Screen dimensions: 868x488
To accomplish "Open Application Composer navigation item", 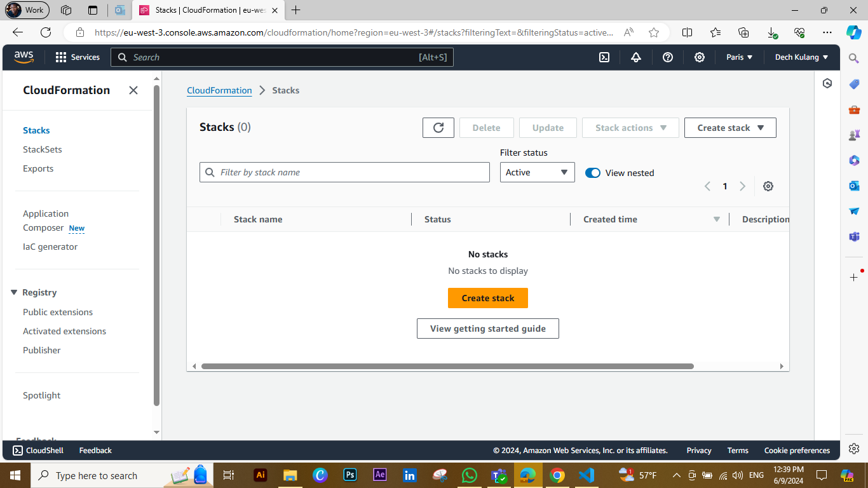I will [46, 220].
